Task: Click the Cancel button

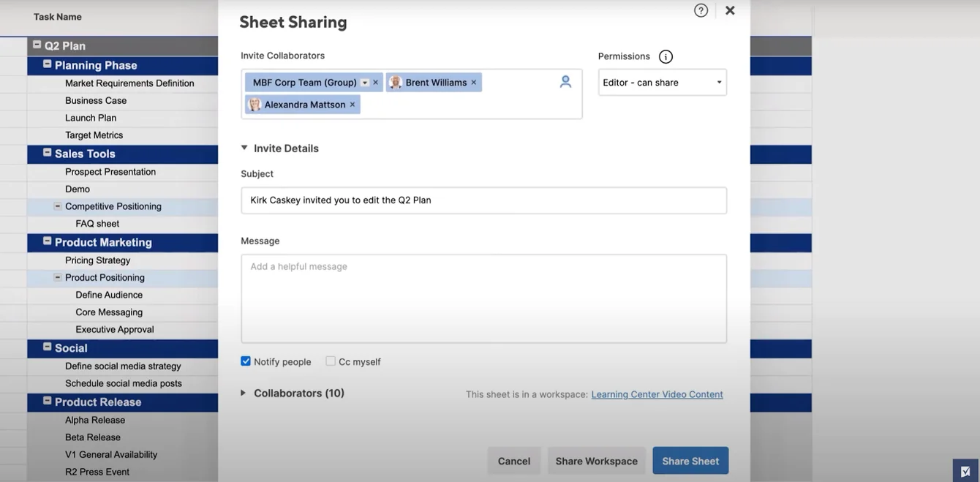Action: click(514, 461)
